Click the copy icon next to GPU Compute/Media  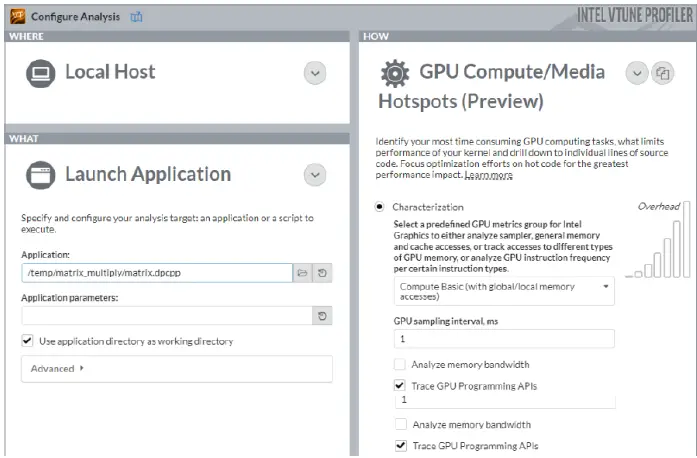(x=662, y=73)
